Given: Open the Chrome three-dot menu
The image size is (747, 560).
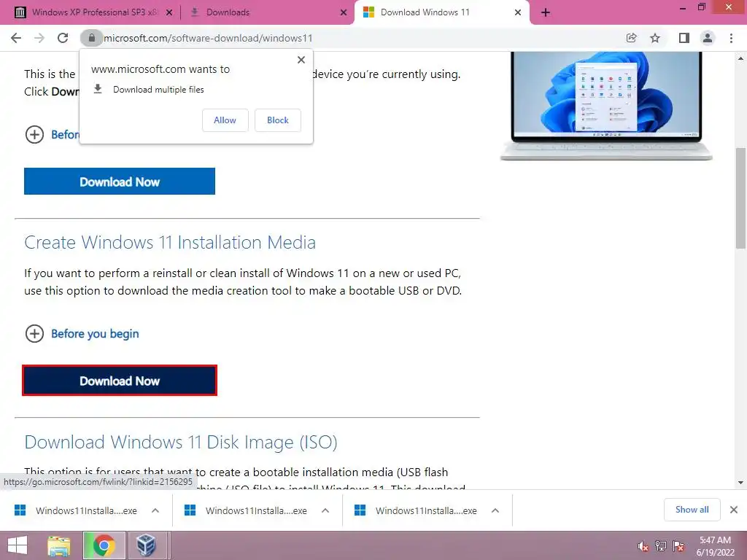Looking at the screenshot, I should pos(731,38).
